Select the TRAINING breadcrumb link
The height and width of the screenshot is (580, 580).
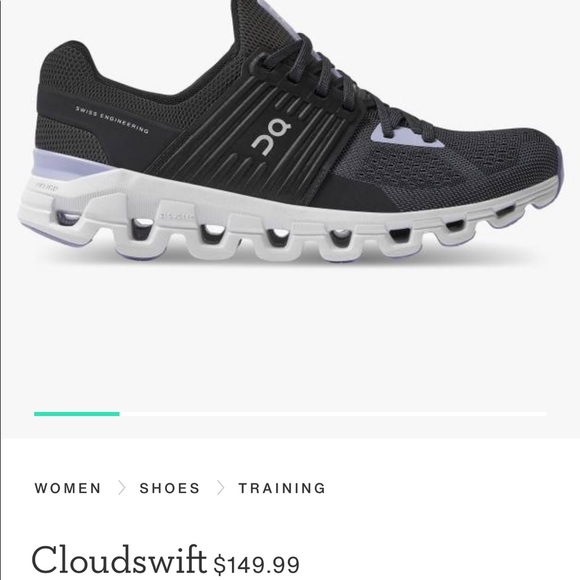tap(282, 488)
